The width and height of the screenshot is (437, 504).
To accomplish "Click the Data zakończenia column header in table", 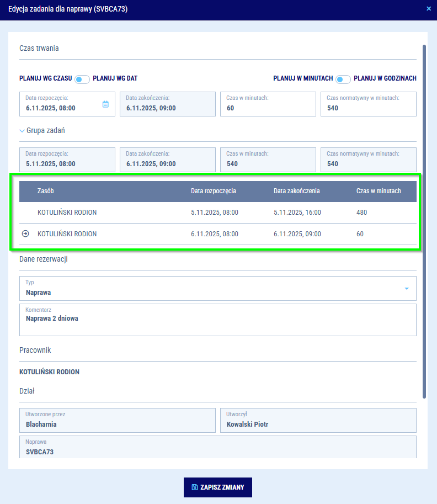I will coord(296,191).
